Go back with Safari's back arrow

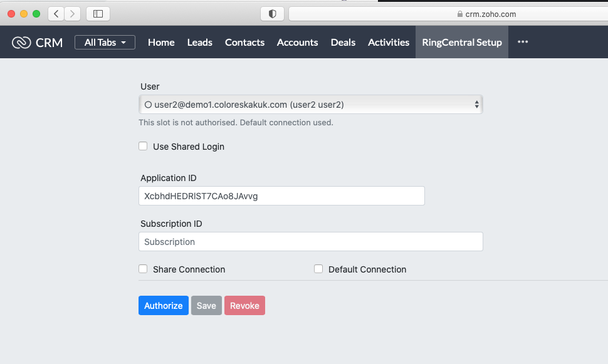point(56,13)
